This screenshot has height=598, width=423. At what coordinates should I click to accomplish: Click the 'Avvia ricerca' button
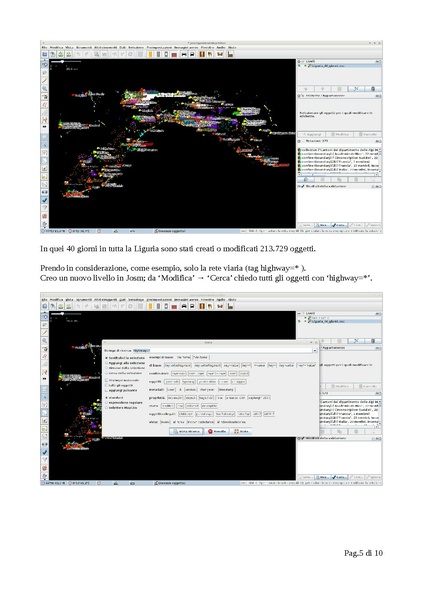click(x=186, y=431)
